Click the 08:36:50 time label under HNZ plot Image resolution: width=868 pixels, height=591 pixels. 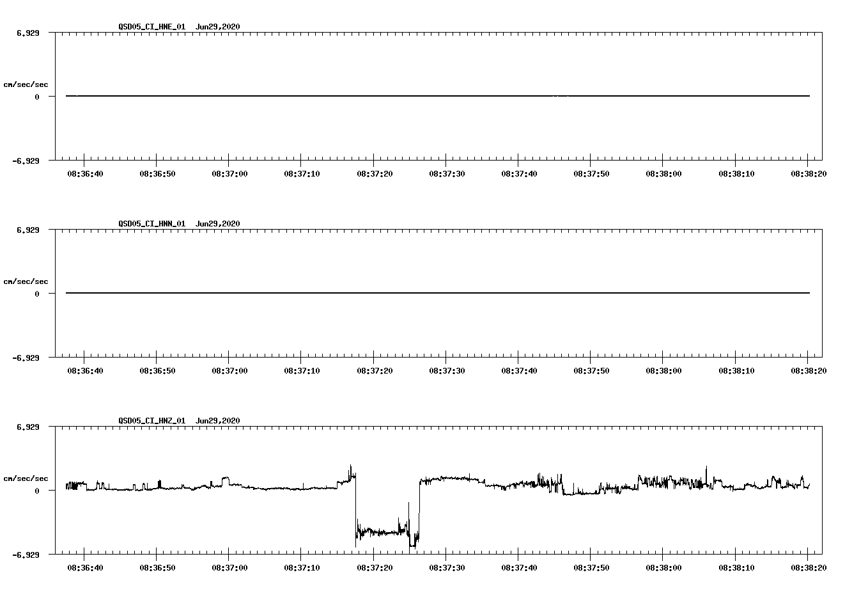point(157,568)
